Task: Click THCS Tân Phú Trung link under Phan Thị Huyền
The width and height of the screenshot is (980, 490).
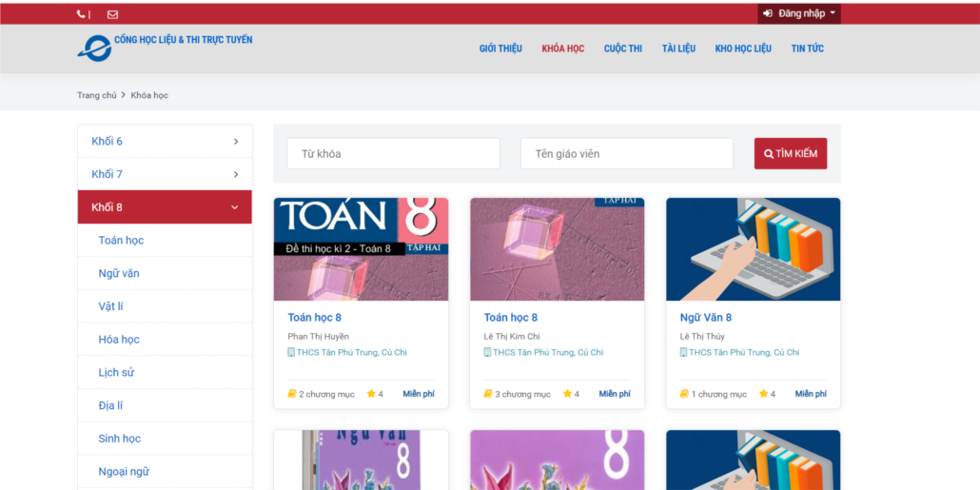Action: click(352, 352)
